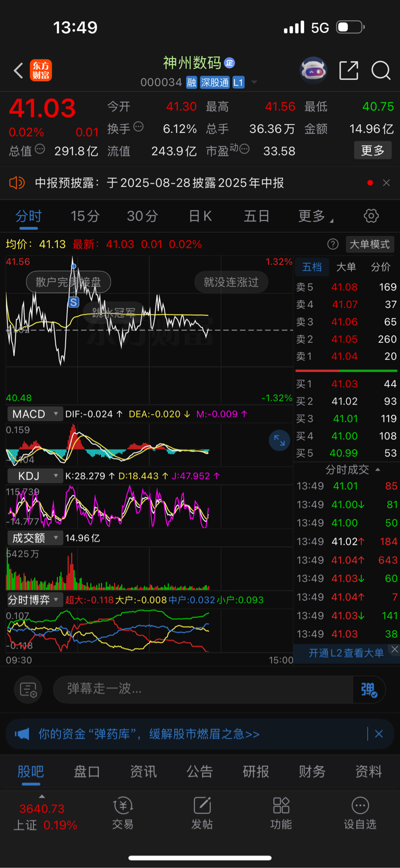Tap the S signal marker on chart
This screenshot has height=868, width=400.
click(73, 302)
